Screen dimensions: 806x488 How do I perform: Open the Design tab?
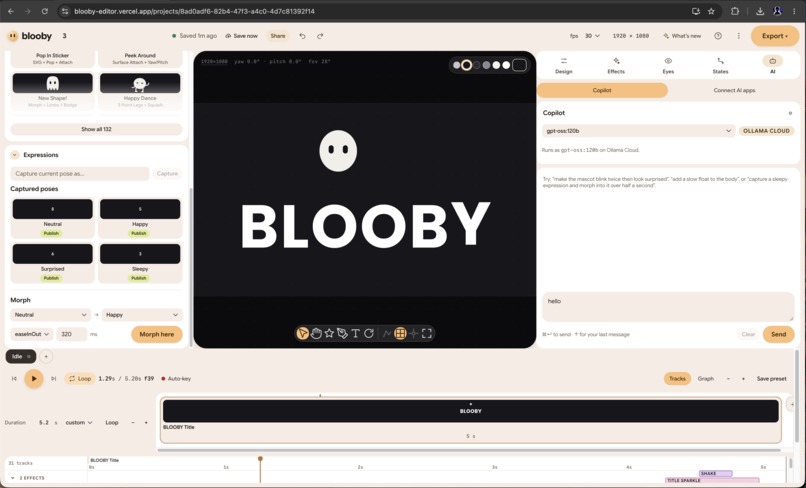(x=563, y=65)
